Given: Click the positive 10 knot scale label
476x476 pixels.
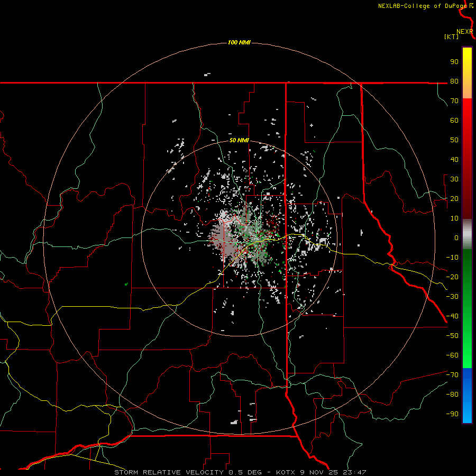Looking at the screenshot, I should click(454, 218).
